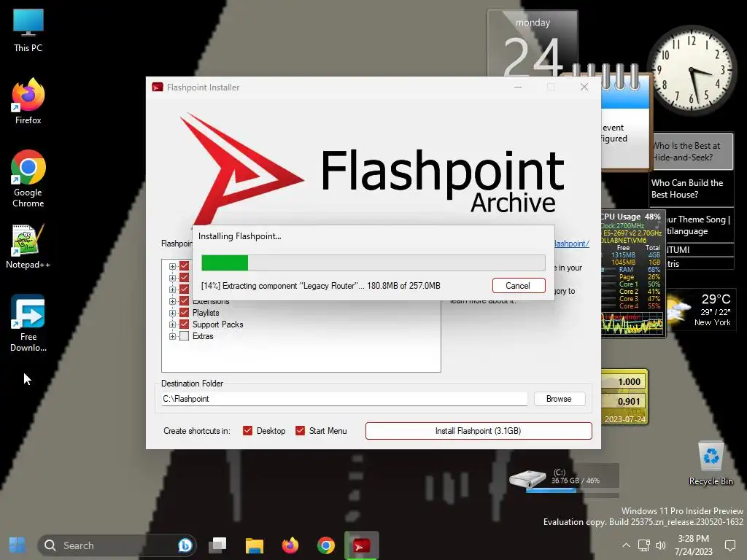
Task: Click the Monday 24 calendar gadget
Action: pos(532,44)
